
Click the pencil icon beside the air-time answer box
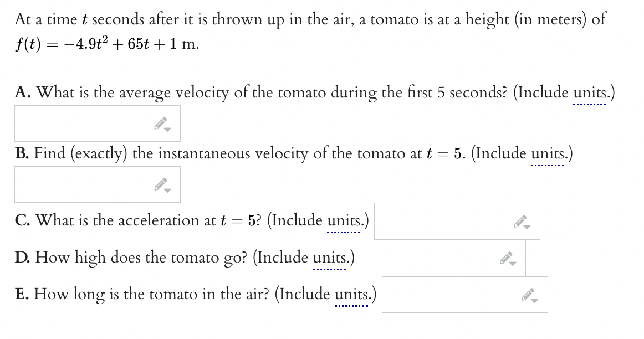click(x=528, y=294)
